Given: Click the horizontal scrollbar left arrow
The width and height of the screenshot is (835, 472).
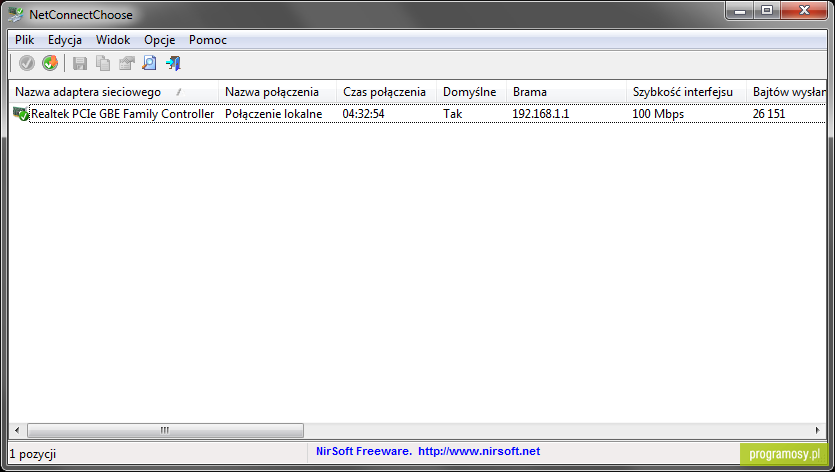Looking at the screenshot, I should point(17,430).
